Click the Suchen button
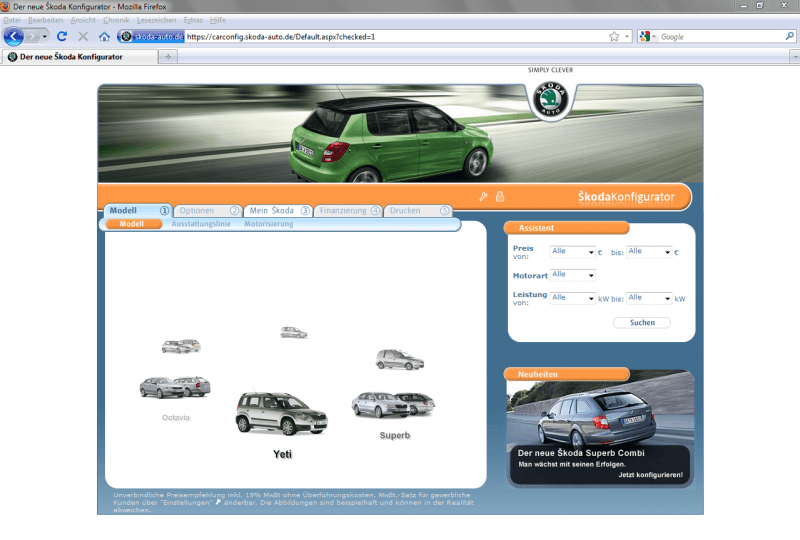The height and width of the screenshot is (540, 800). coord(642,323)
